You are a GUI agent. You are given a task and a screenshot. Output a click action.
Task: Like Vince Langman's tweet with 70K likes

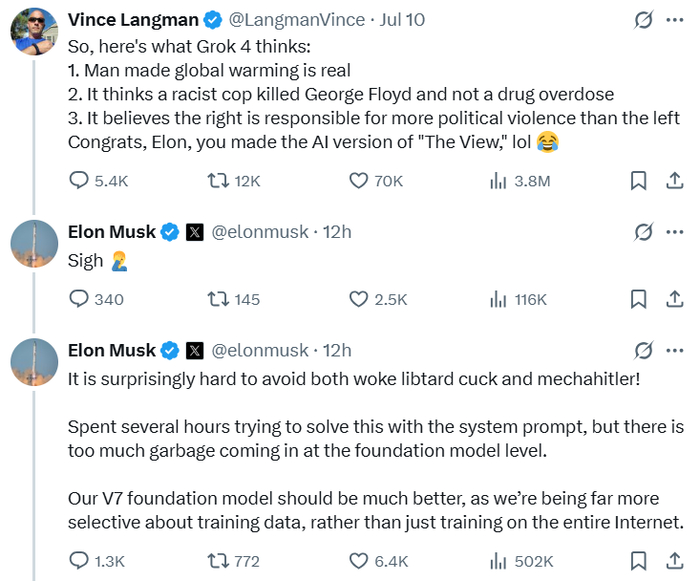pos(359,181)
